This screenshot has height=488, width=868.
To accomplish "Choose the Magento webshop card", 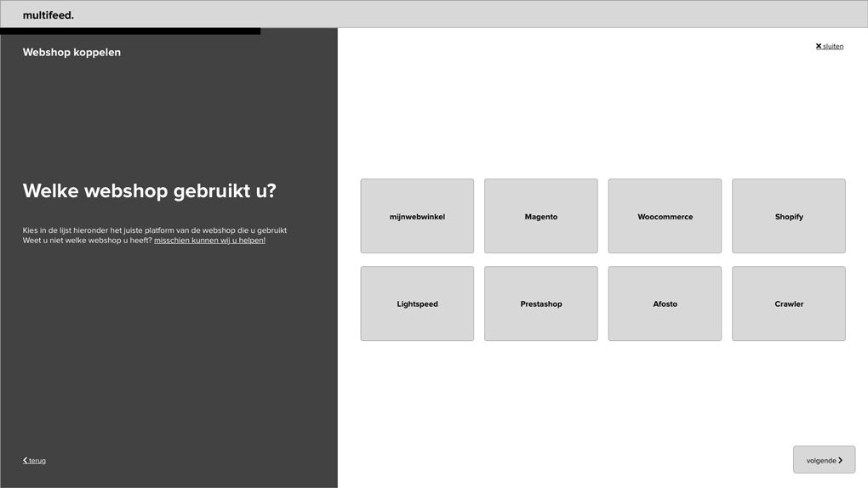I will point(541,216).
